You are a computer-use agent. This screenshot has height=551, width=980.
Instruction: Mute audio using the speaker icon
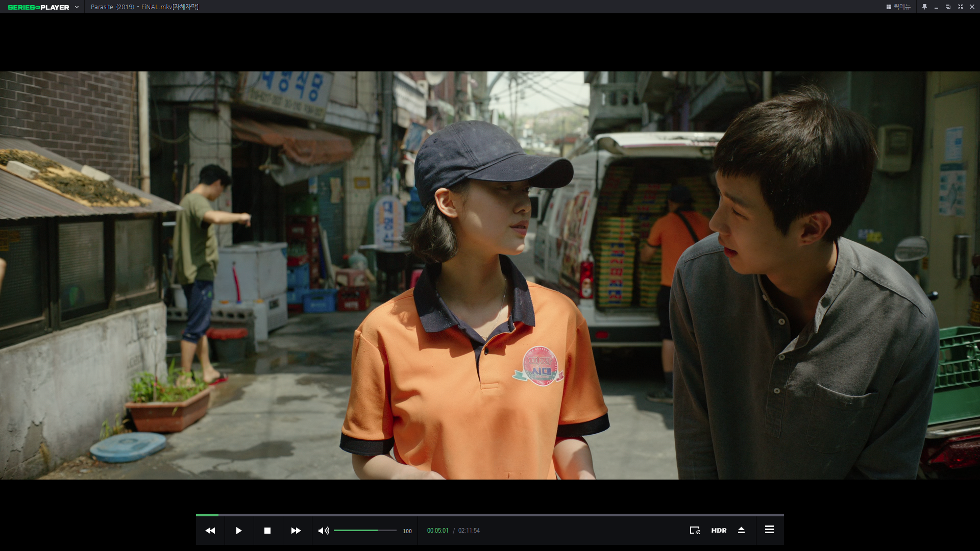click(324, 531)
